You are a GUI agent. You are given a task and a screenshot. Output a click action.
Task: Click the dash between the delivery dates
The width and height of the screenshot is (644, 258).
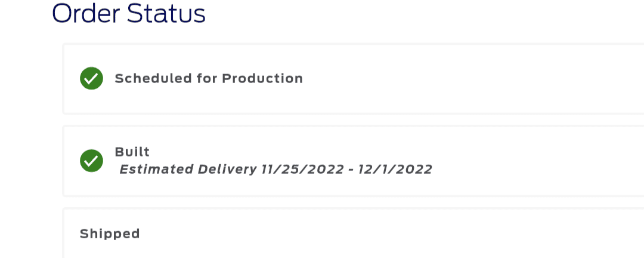[x=352, y=170]
